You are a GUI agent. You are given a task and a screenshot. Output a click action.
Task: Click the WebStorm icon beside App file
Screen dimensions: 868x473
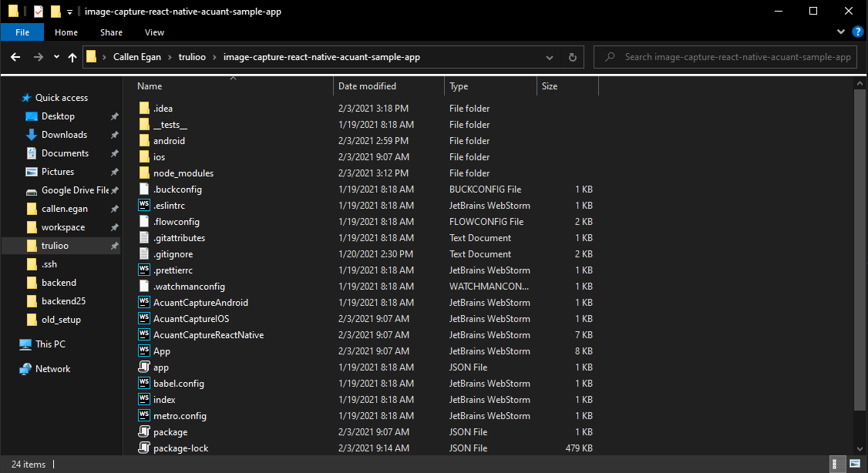coord(143,351)
